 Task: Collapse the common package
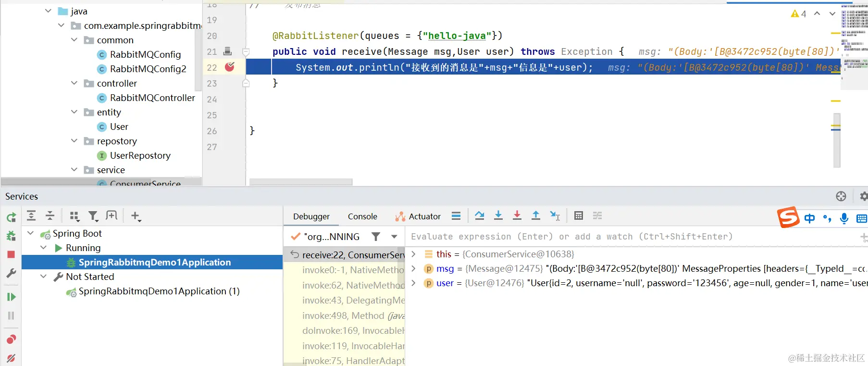[x=74, y=39]
